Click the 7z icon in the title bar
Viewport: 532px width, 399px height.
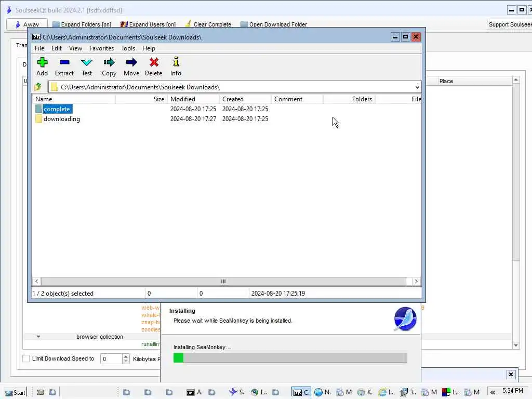tap(36, 37)
